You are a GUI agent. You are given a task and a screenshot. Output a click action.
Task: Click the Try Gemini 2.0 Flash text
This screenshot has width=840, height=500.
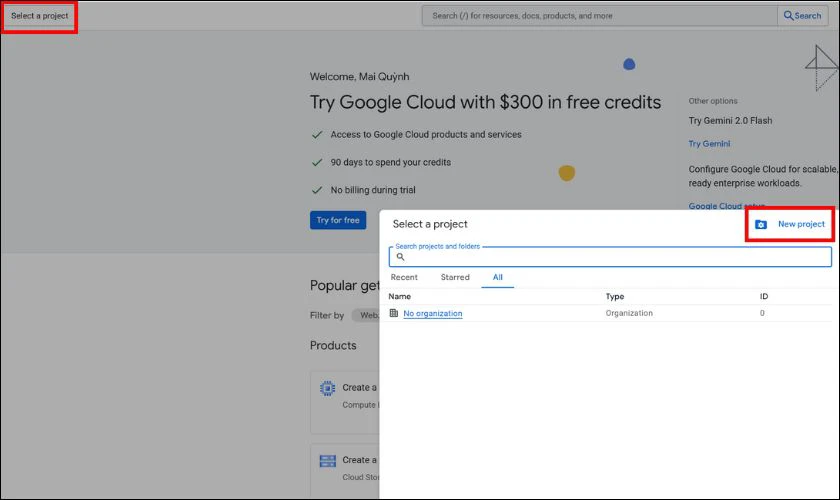[x=730, y=121]
